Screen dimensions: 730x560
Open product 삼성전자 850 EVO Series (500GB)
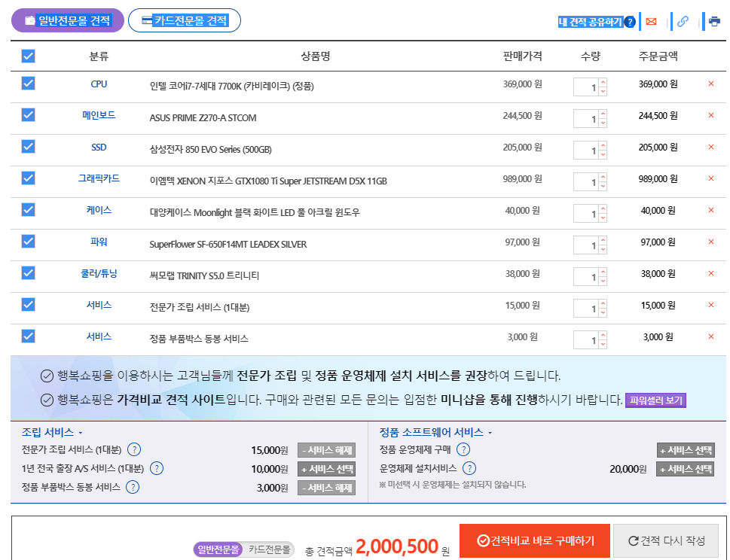[x=210, y=149]
